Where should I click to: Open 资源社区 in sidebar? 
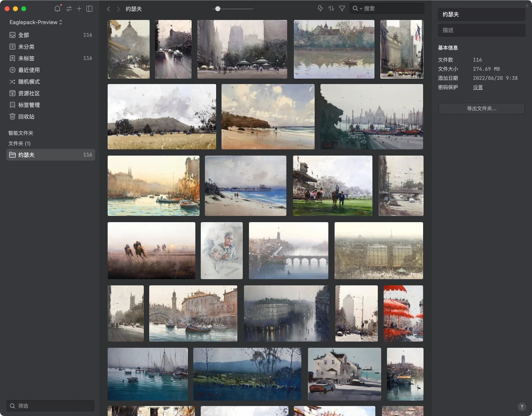click(51, 93)
